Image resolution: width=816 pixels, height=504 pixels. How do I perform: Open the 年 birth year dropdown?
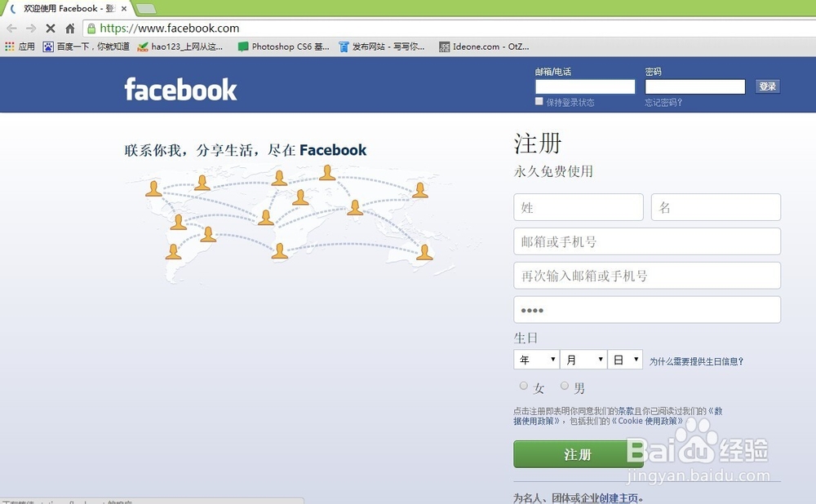537,360
